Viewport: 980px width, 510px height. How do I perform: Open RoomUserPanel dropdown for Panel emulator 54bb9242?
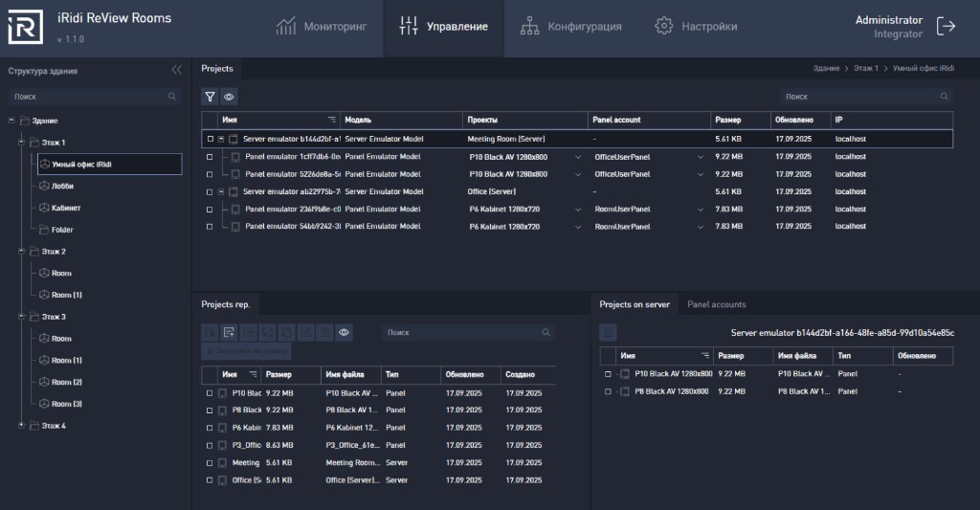700,227
